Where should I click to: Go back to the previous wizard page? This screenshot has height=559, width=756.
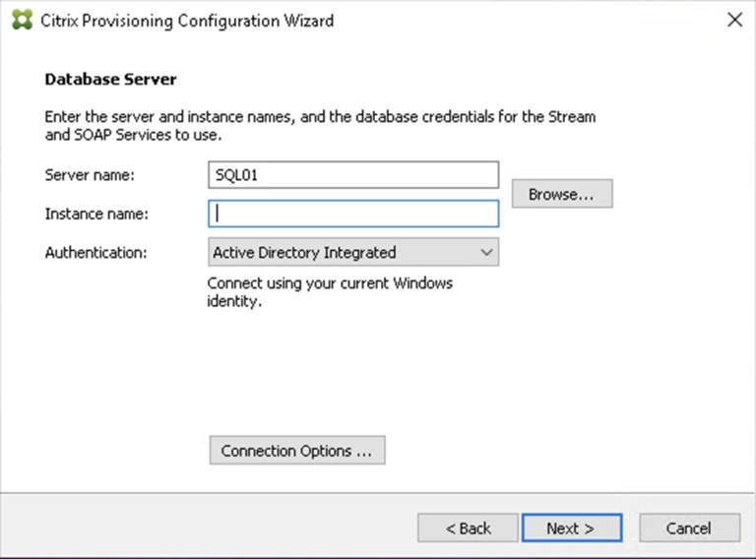[x=468, y=528]
